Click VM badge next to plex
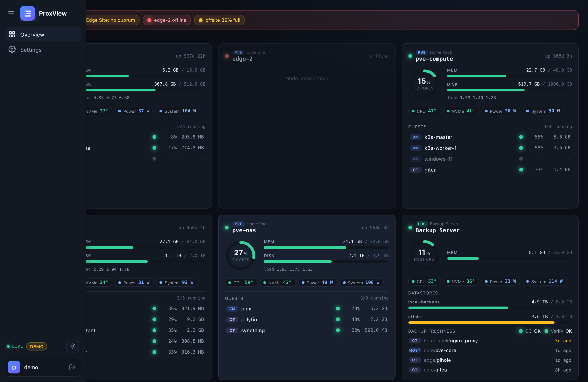Screen dimensions: 588x382 [x=232, y=309]
